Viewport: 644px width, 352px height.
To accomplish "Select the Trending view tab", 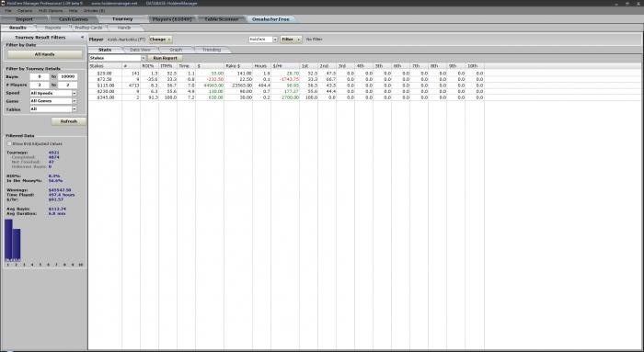I will [212, 50].
